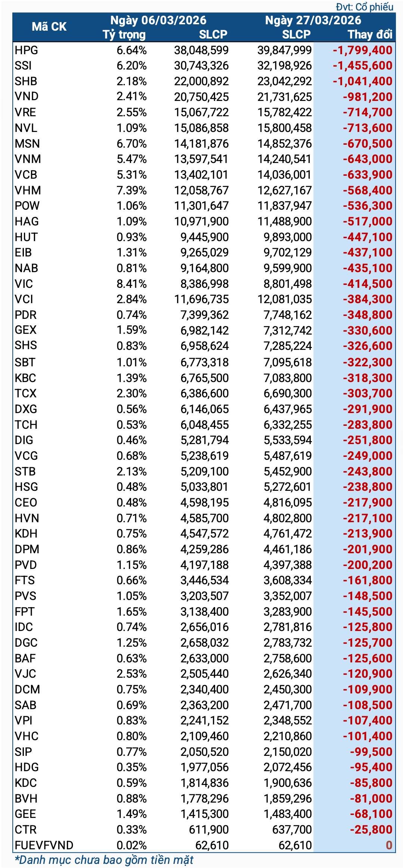Select the FPT ticker cell
Viewport: 403px width, 868px height.
25,612
